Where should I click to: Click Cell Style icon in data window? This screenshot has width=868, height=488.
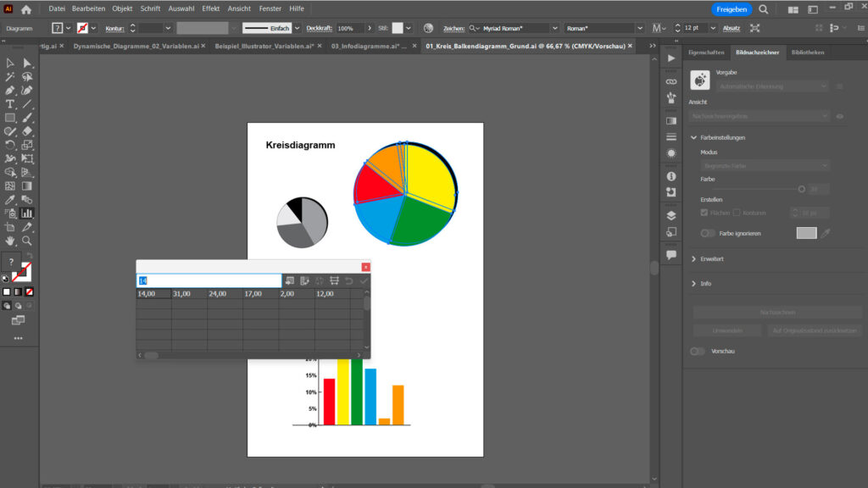coord(334,281)
